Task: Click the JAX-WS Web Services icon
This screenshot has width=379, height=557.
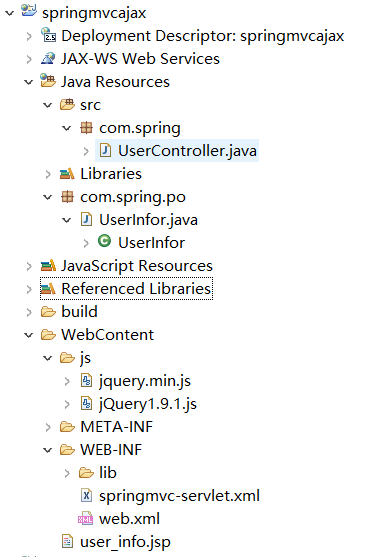Action: (48, 58)
